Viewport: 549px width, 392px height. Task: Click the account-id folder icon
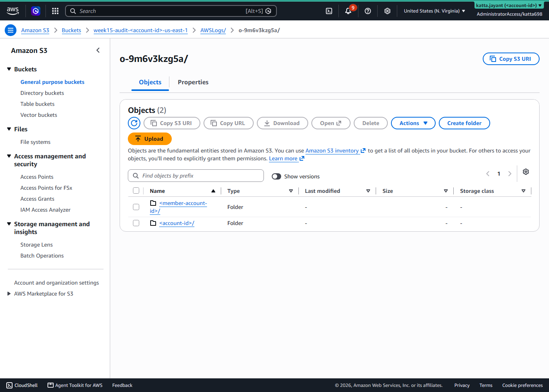pyautogui.click(x=153, y=223)
